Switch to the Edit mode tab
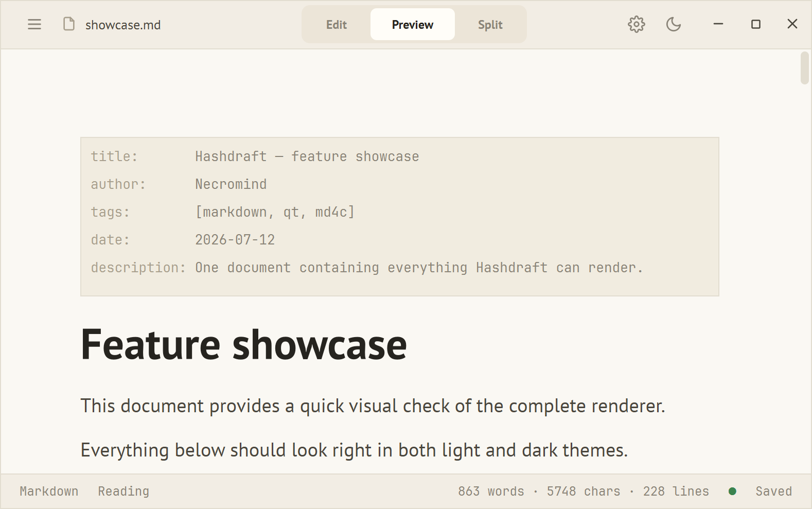The image size is (812, 509). (x=337, y=25)
